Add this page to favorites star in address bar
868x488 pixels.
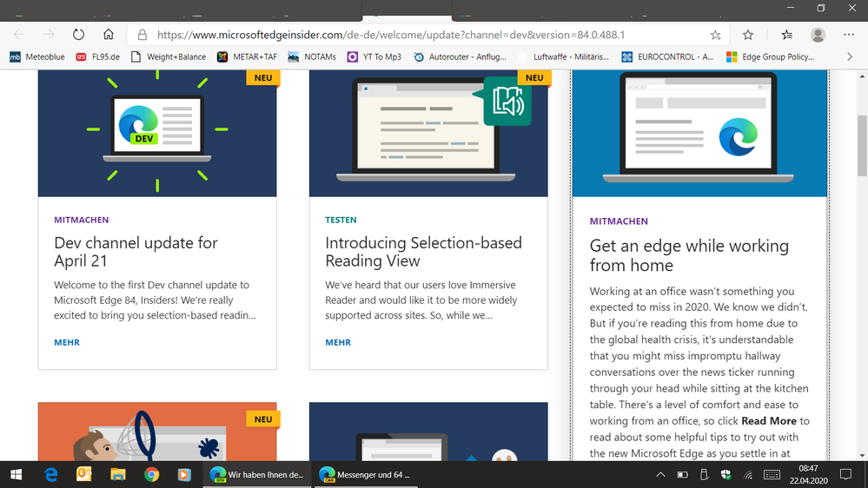[x=715, y=35]
